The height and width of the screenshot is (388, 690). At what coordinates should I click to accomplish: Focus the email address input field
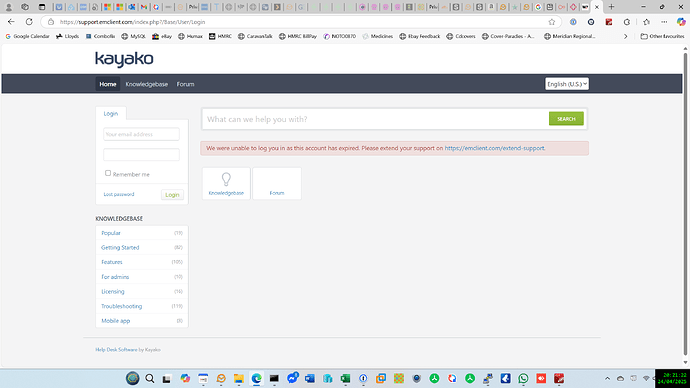tap(141, 134)
